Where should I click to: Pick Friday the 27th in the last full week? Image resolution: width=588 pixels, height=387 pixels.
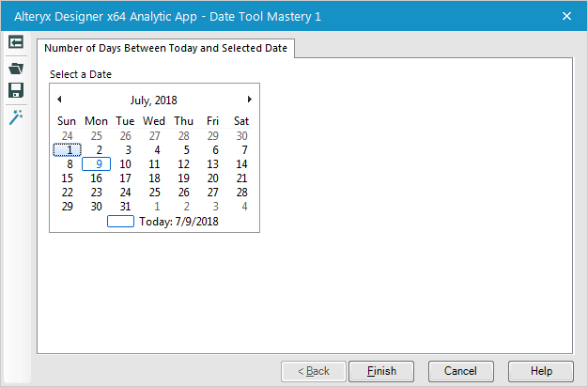coord(212,192)
